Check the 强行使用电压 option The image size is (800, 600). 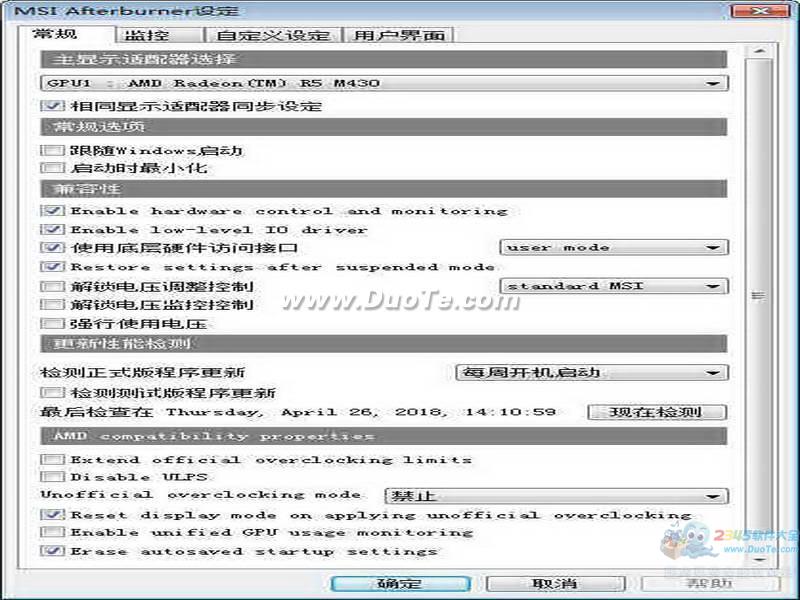tap(53, 323)
